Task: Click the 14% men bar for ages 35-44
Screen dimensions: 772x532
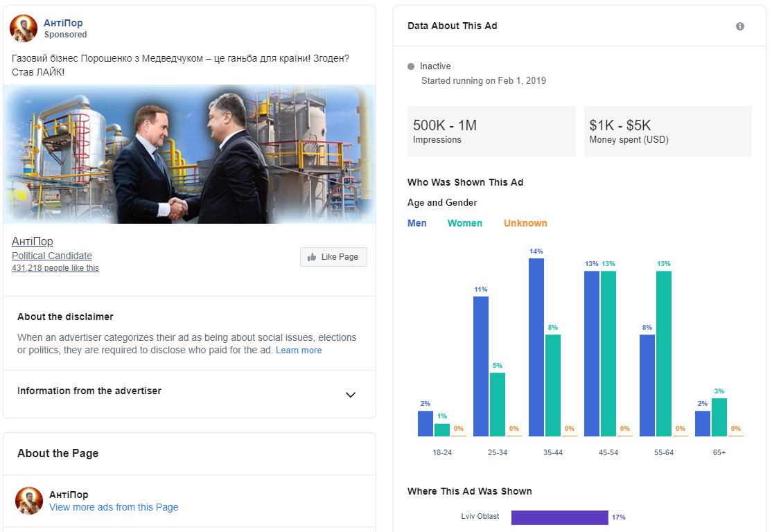Action: [x=536, y=347]
